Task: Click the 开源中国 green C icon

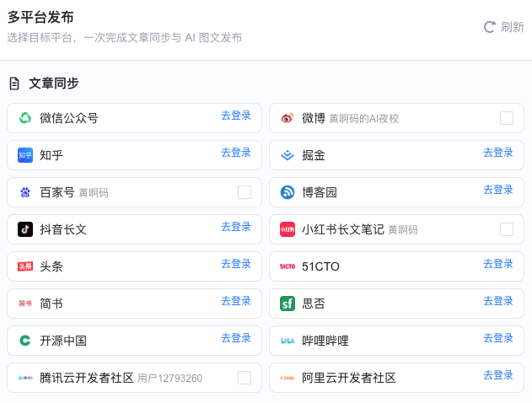Action: (25, 341)
